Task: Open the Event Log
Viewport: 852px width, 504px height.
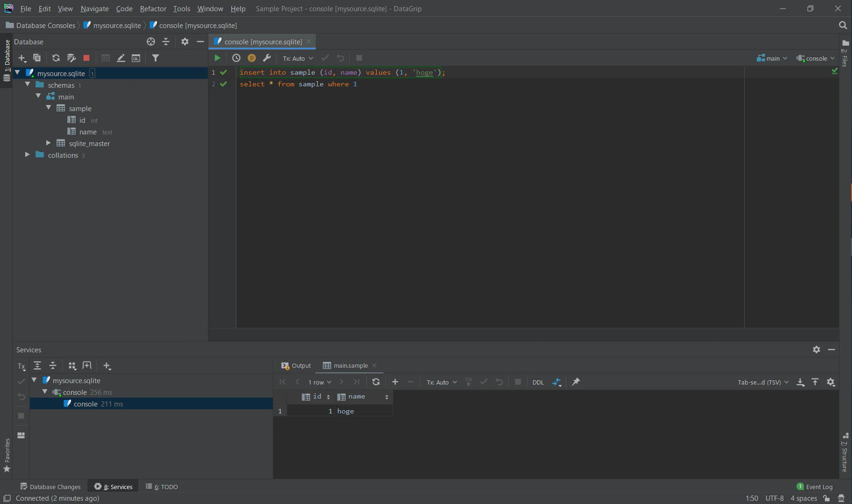Action: click(x=815, y=486)
